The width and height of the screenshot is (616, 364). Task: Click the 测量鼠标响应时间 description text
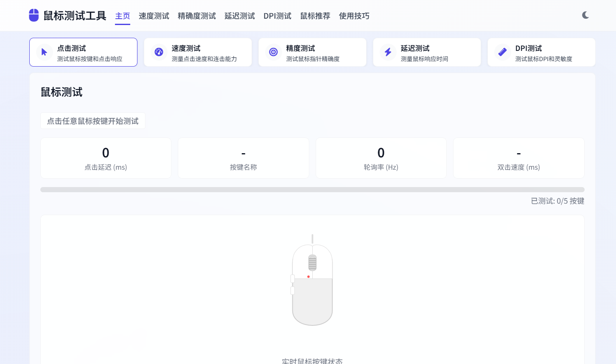[425, 59]
